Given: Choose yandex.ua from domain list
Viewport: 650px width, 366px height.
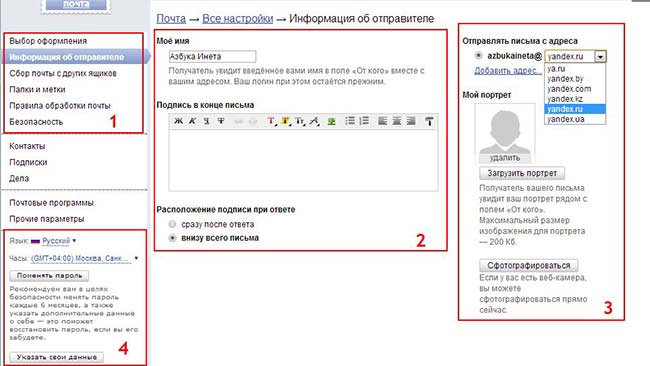Looking at the screenshot, I should (575, 119).
